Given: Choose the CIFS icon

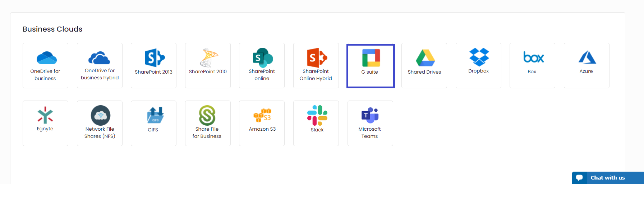Looking at the screenshot, I should click(x=155, y=115).
